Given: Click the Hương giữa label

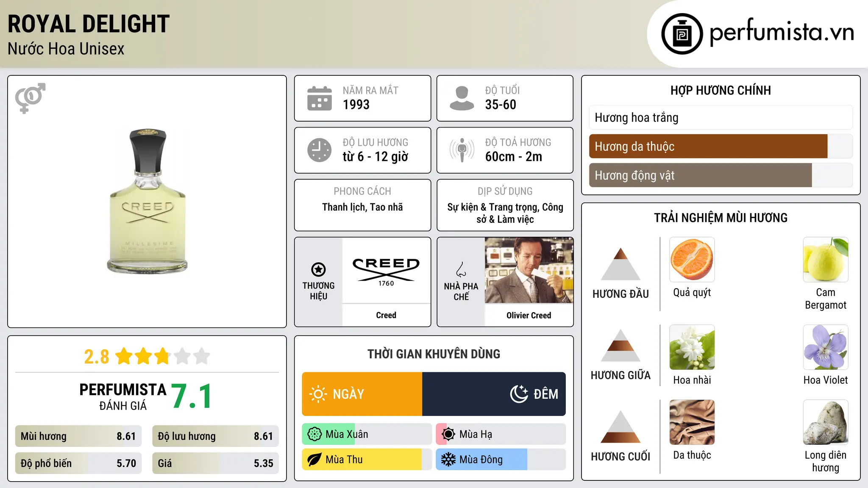Looking at the screenshot, I should 620,375.
